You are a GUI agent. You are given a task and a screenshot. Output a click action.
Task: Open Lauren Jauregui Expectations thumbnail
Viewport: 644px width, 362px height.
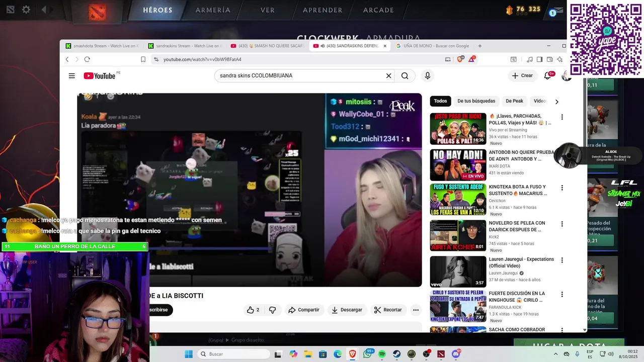(458, 271)
